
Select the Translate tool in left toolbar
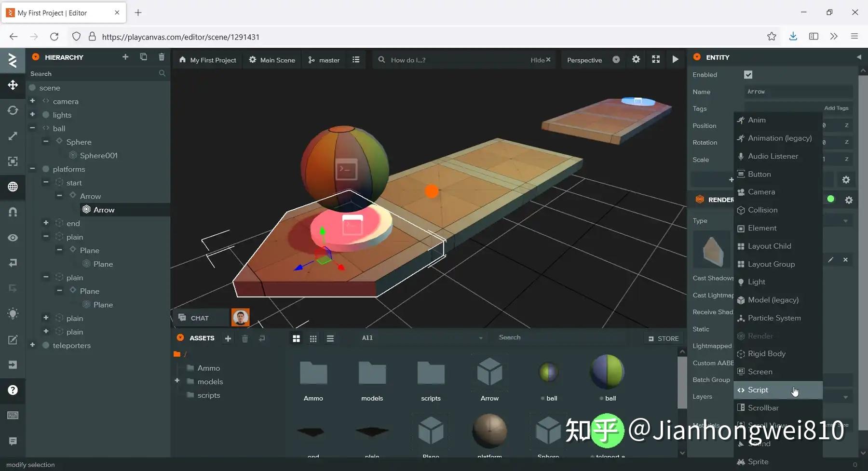pos(13,85)
